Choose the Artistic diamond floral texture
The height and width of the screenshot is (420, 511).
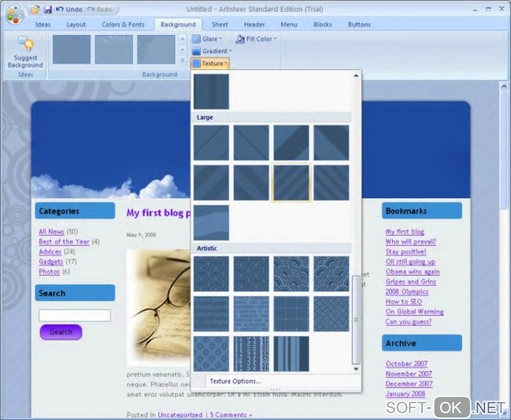[x=211, y=354]
